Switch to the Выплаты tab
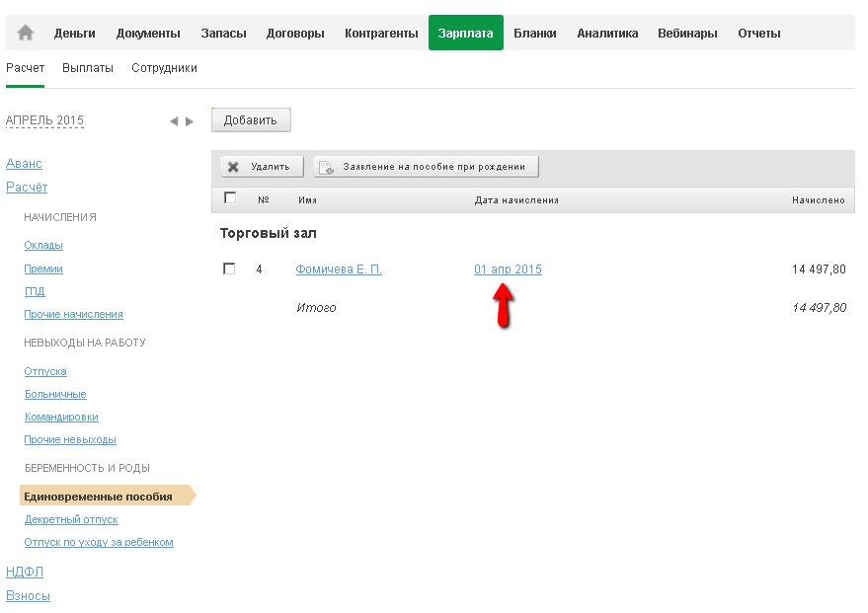The width and height of the screenshot is (868, 613). pyautogui.click(x=88, y=68)
